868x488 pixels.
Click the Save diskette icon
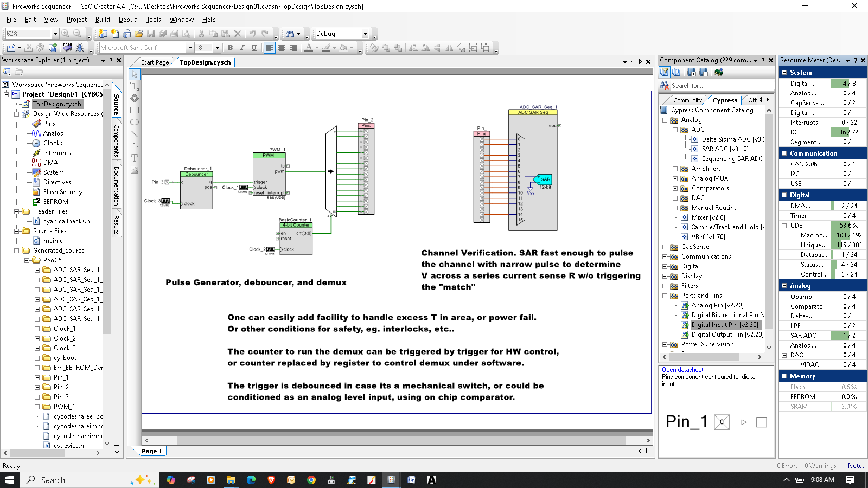pyautogui.click(x=151, y=34)
